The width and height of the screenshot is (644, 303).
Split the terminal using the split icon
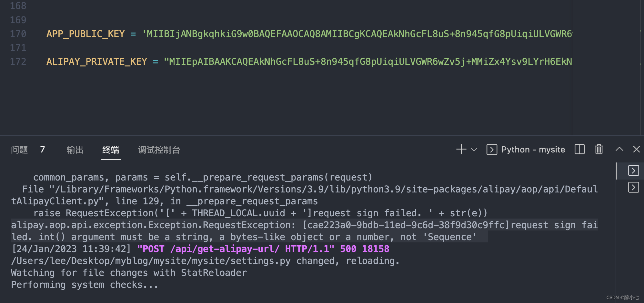[x=579, y=149]
